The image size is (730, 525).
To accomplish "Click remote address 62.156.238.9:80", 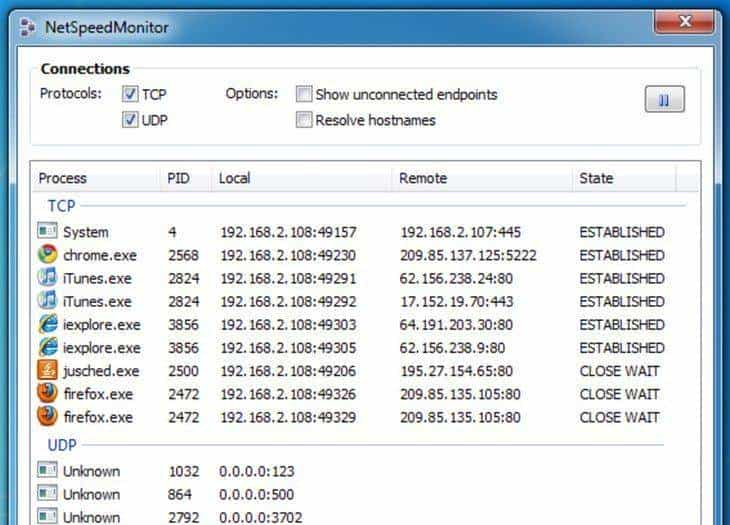I will point(453,348).
